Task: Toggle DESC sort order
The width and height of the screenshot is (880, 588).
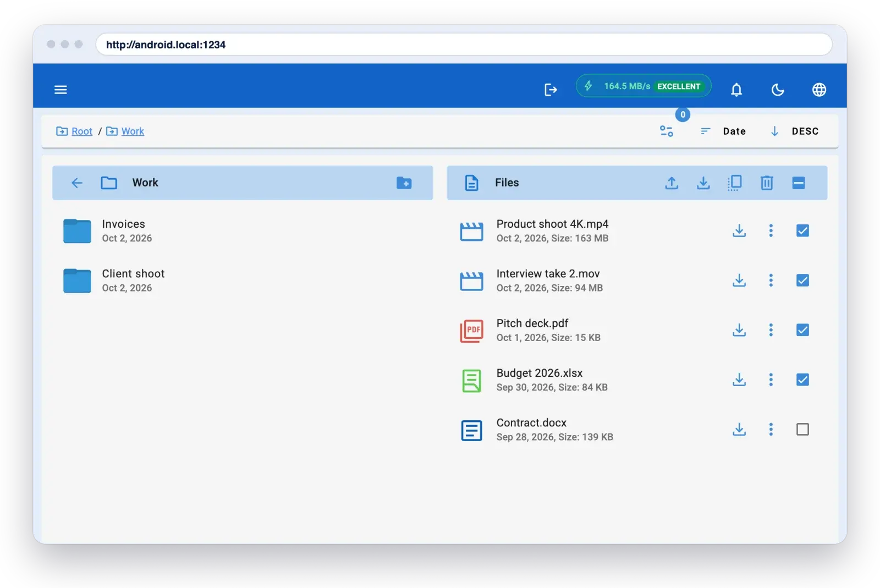Action: 794,131
